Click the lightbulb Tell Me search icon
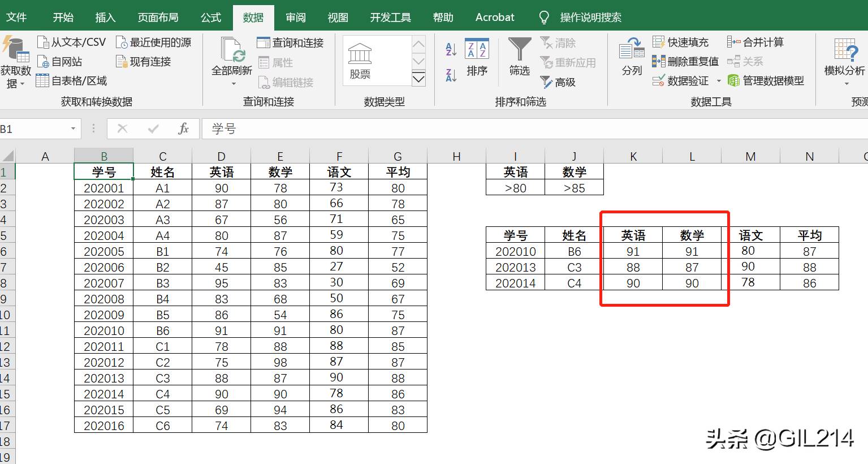Viewport: 868px width, 464px height. tap(544, 18)
